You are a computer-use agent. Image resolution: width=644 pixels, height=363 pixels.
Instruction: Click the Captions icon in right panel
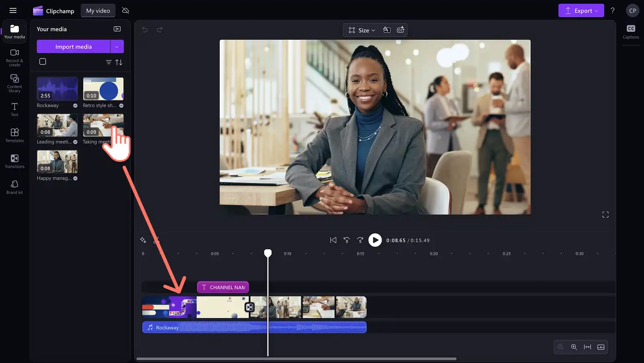(631, 32)
